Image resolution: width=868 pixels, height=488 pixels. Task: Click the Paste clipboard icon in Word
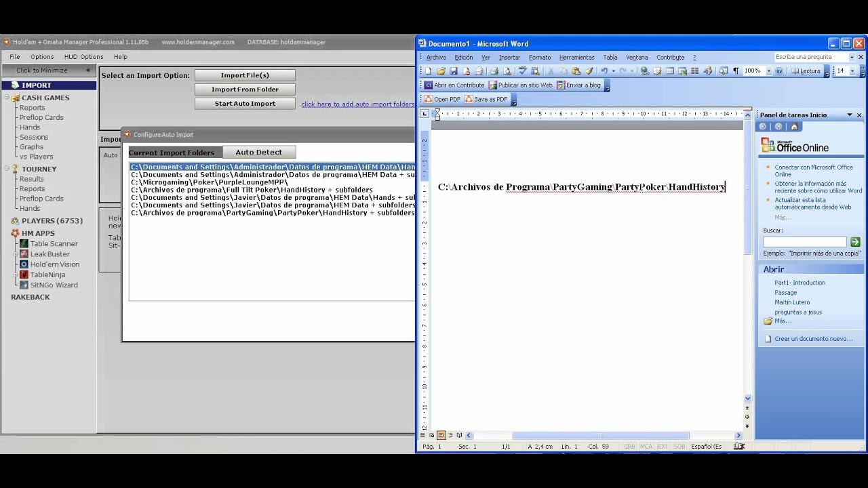point(576,70)
